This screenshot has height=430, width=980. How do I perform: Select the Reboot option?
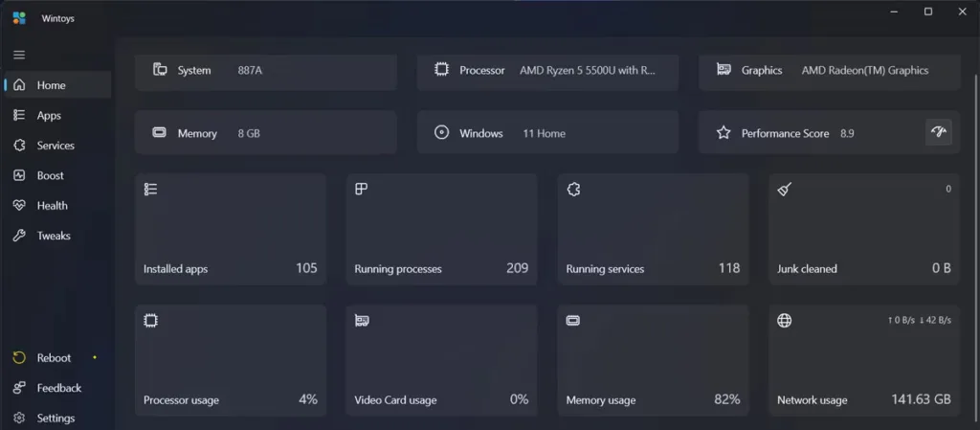[57, 357]
